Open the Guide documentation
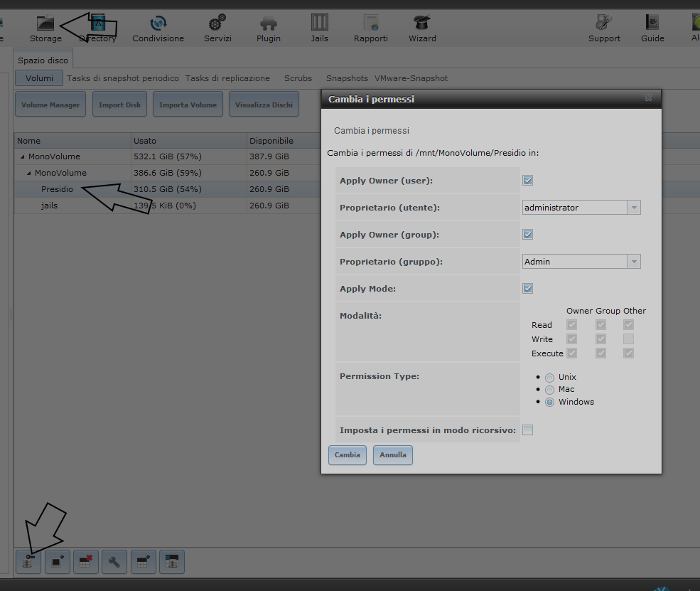700x591 pixels. coord(652,28)
